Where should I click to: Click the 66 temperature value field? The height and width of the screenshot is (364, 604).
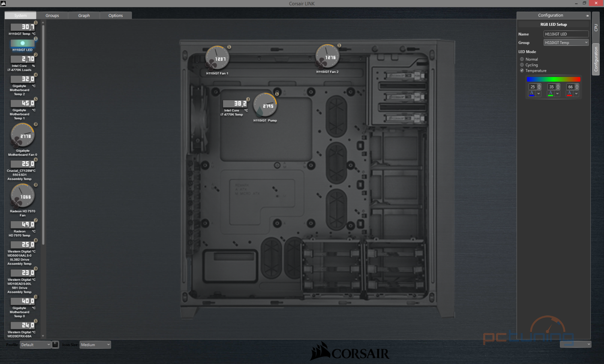(571, 86)
